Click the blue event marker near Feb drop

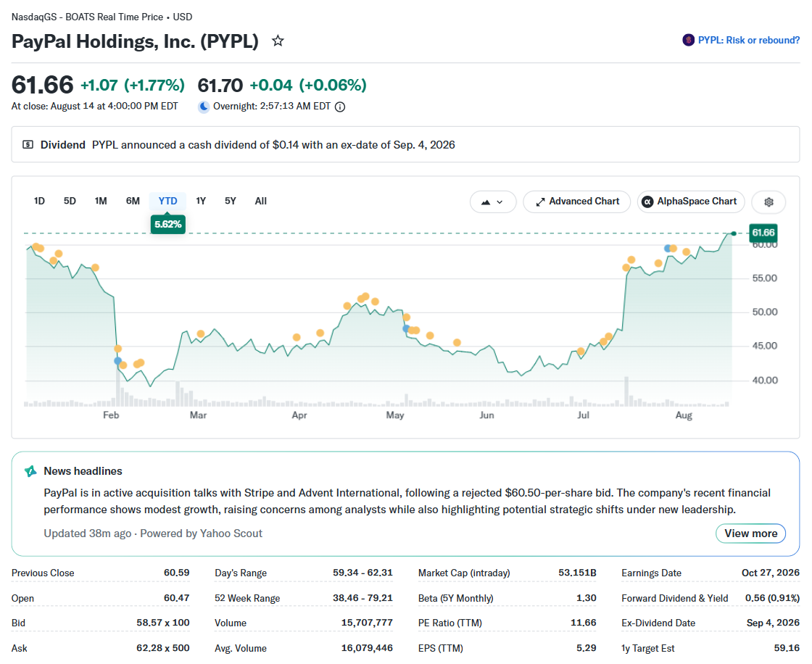118,360
